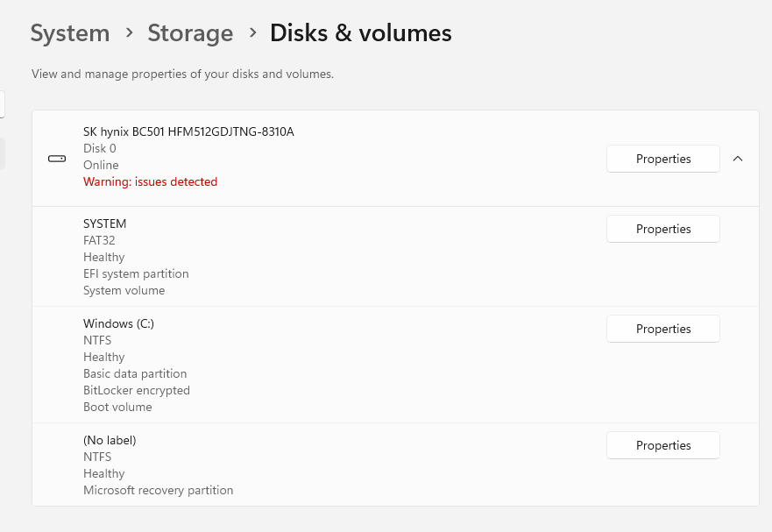Click the Disks & volumes page title
Viewport: 772px width, 532px height.
click(x=360, y=33)
